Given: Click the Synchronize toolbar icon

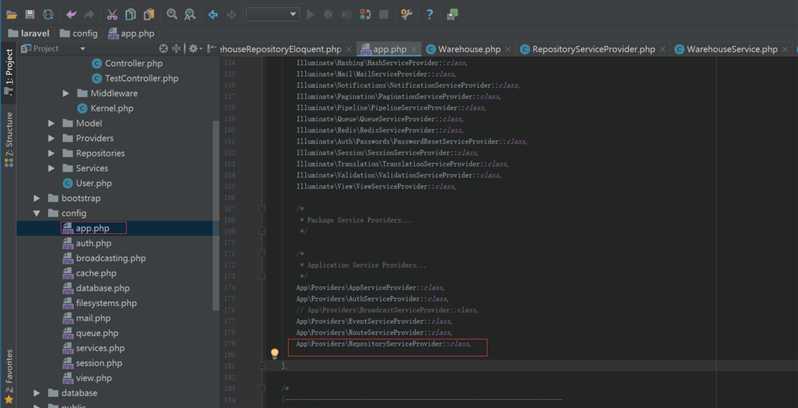Looking at the screenshot, I should pos(48,14).
